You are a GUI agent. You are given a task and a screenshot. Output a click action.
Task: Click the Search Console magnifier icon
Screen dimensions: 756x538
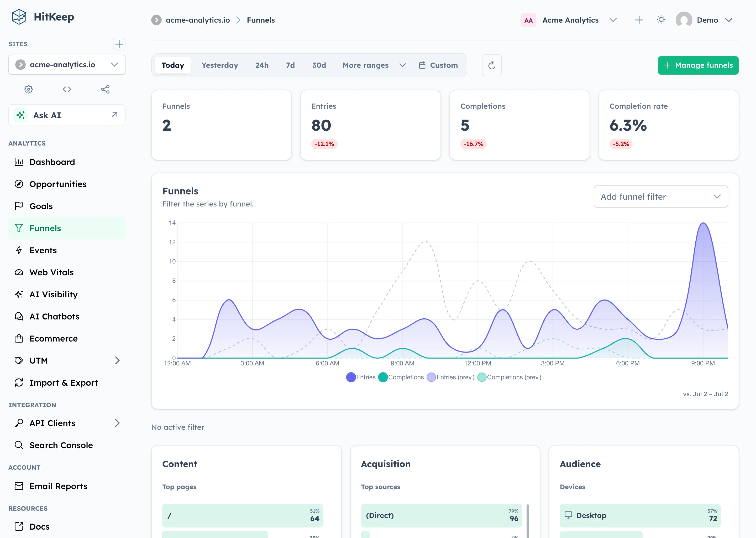(x=19, y=445)
